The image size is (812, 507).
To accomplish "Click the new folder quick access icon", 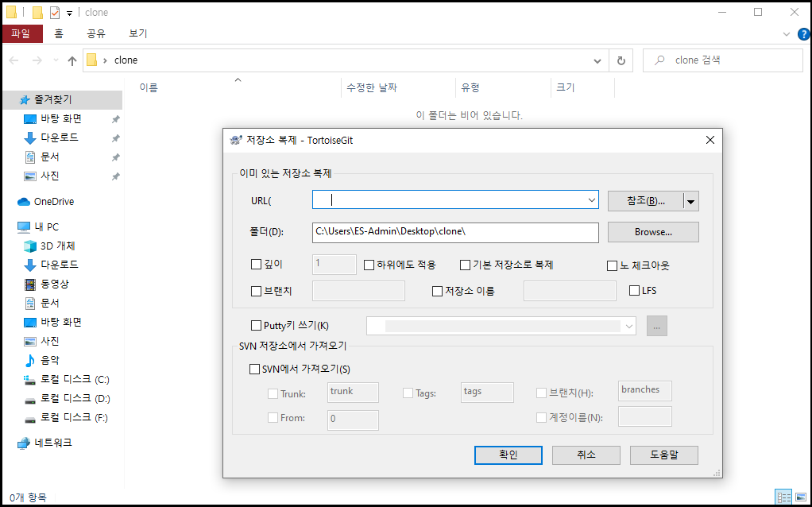I will tap(37, 13).
